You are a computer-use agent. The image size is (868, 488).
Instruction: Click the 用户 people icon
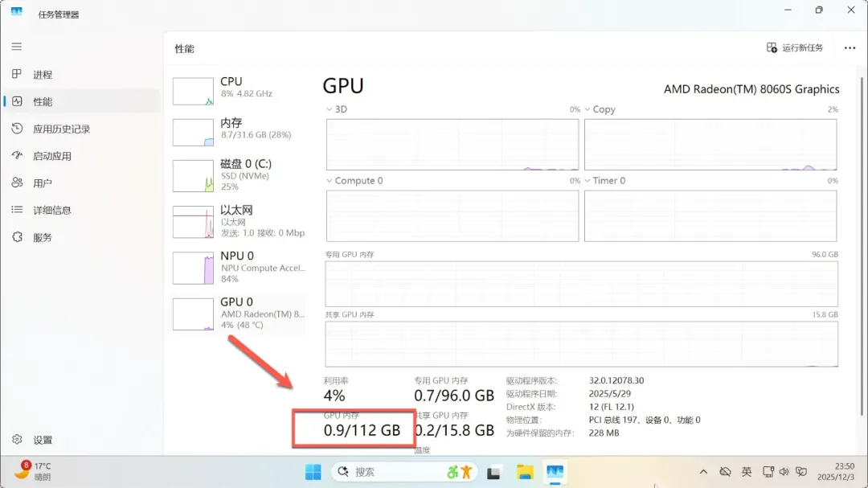click(17, 182)
